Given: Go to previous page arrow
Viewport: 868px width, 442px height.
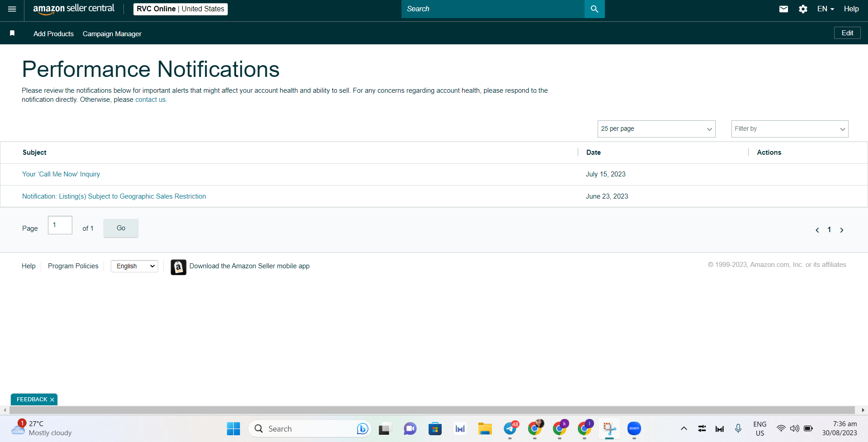Looking at the screenshot, I should click(817, 230).
